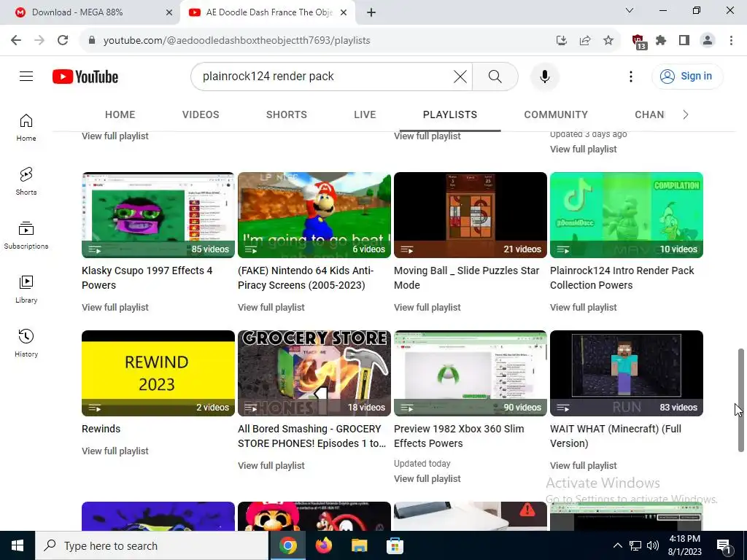
Task: Open the LIVE channel tab
Action: click(365, 114)
